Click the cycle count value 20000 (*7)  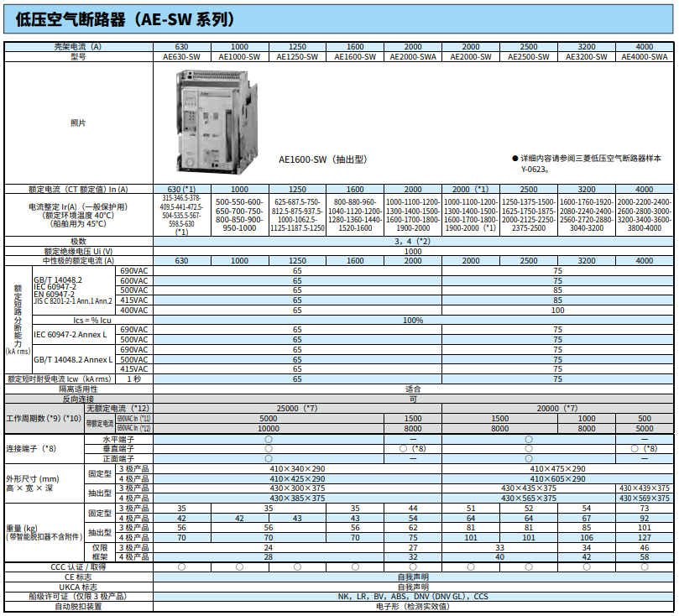tap(558, 408)
